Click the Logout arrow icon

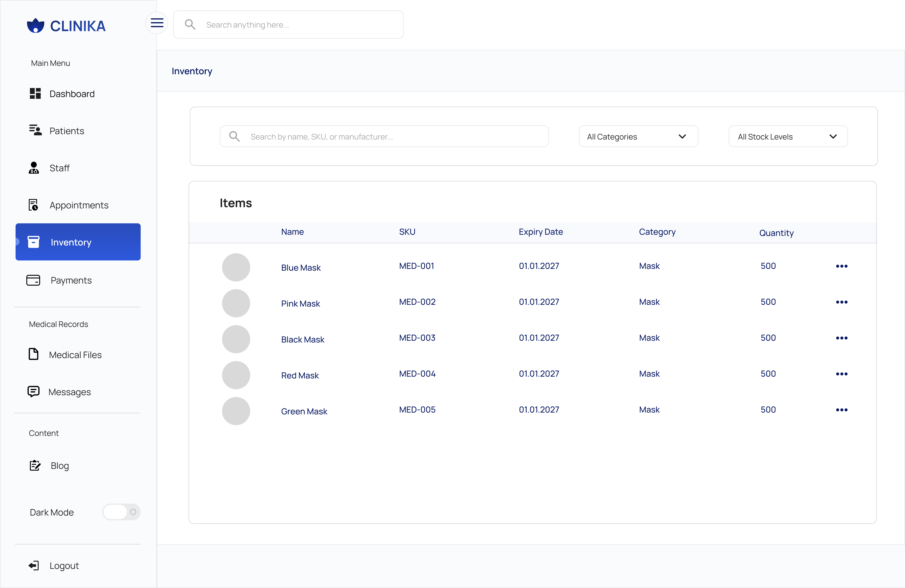click(34, 566)
